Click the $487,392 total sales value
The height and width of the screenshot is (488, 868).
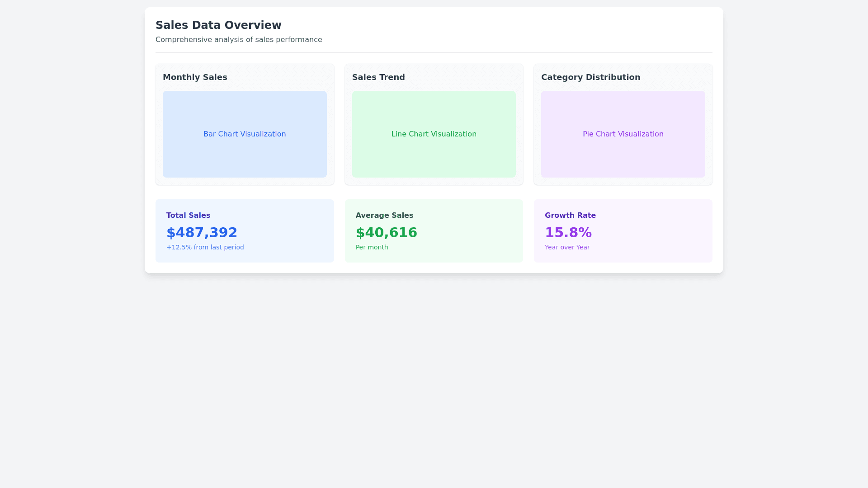pyautogui.click(x=202, y=233)
